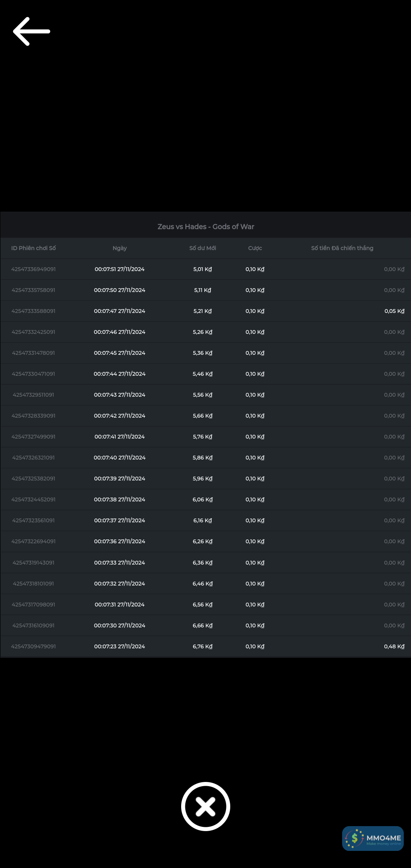Open session ID 42547318101091
This screenshot has height=868, width=411.
pyautogui.click(x=33, y=584)
